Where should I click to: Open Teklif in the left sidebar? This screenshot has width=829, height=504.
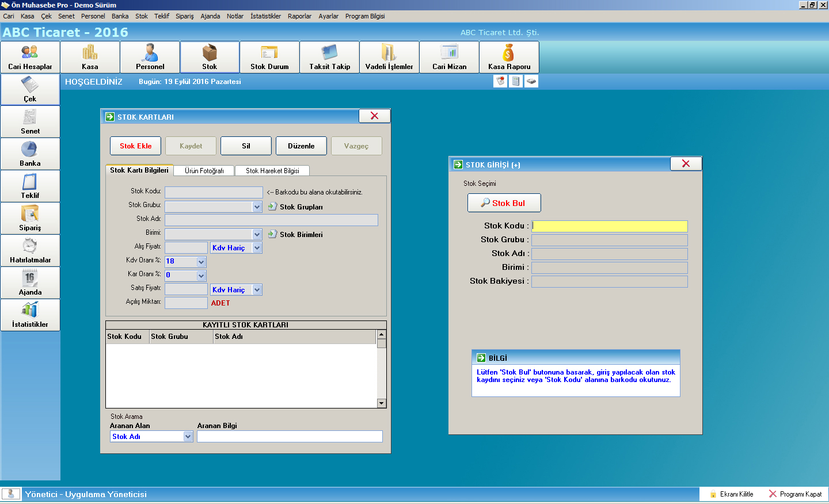[30, 186]
